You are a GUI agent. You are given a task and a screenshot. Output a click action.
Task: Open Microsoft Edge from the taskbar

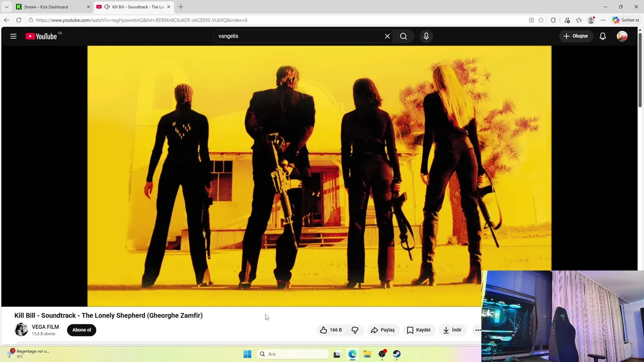(352, 354)
